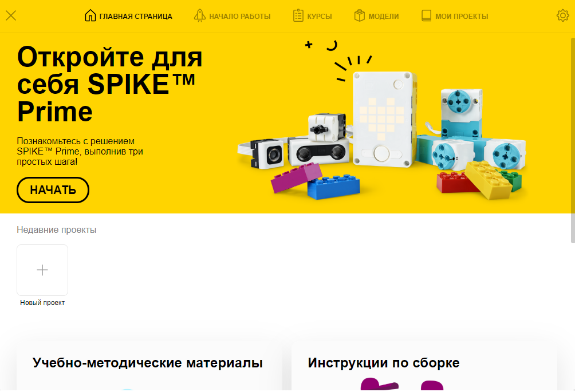Open the Инструкции по сборке card
575x392 pixels.
424,366
